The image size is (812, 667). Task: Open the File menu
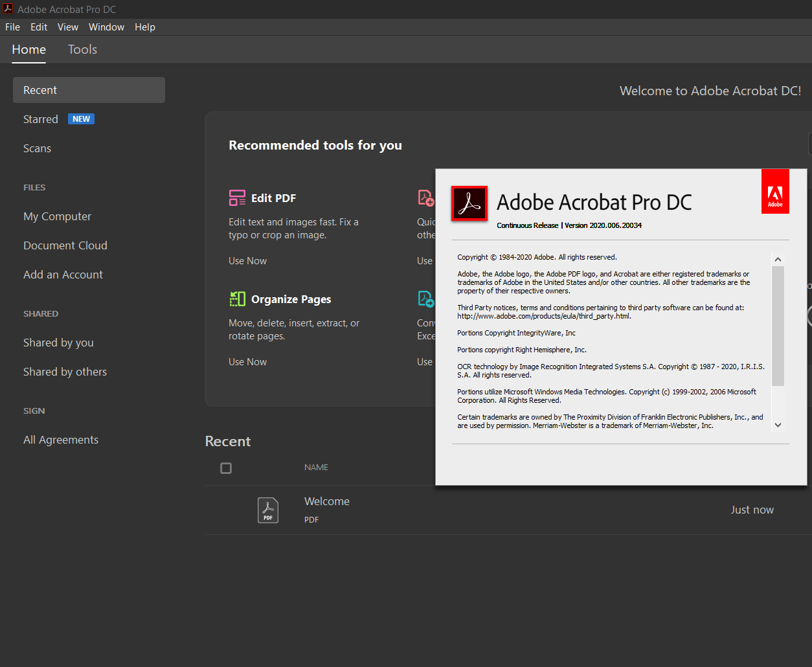(12, 27)
